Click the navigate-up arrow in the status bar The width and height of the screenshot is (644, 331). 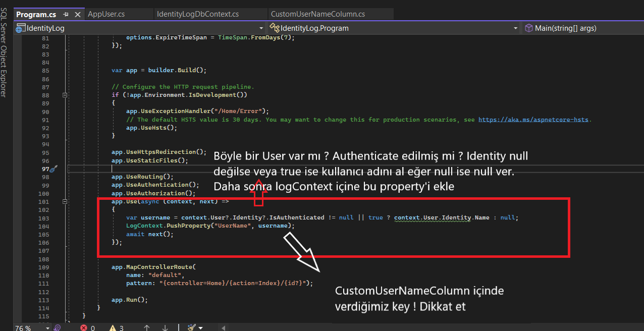[146, 327]
